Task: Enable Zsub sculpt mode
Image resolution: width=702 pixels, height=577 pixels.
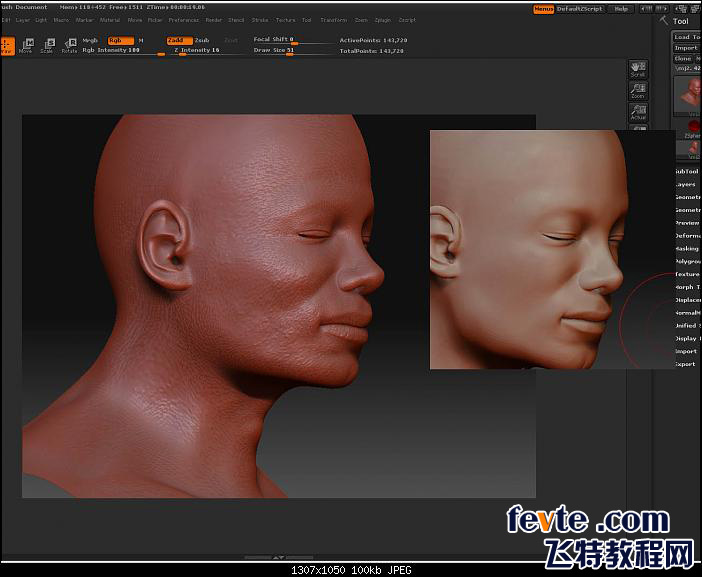Action: [202, 40]
